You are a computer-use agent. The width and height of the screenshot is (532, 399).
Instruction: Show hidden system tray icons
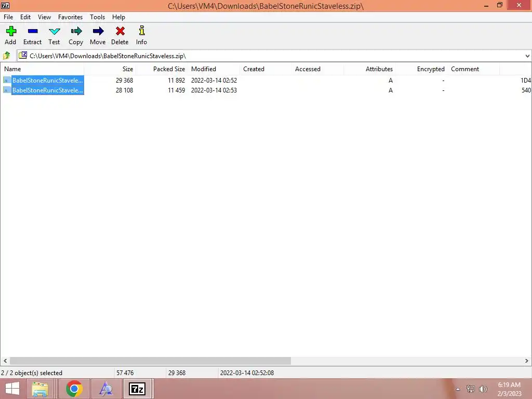pyautogui.click(x=458, y=389)
